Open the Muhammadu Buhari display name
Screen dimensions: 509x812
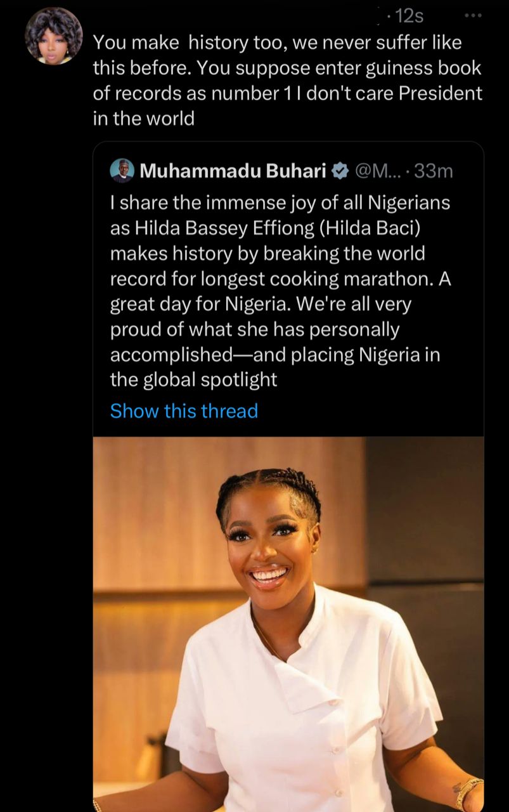pyautogui.click(x=233, y=171)
